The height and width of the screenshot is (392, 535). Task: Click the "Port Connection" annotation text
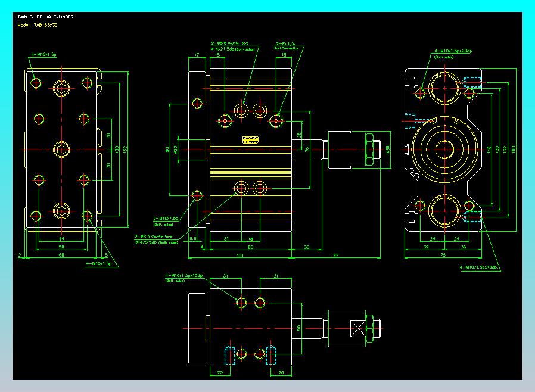click(286, 48)
